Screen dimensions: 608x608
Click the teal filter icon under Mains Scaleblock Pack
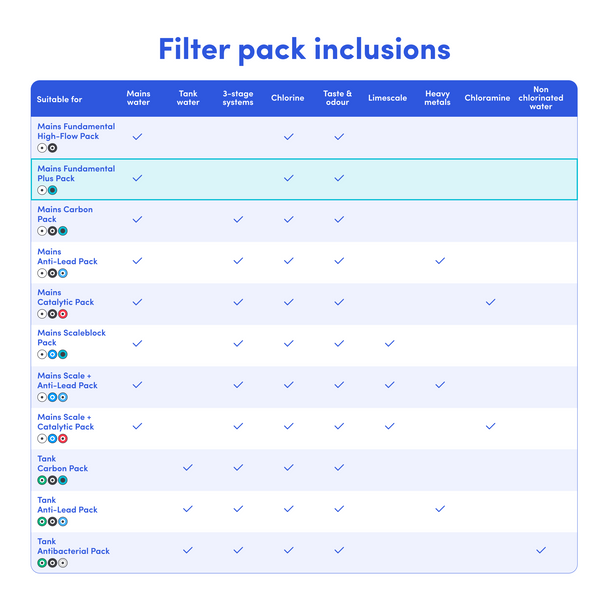tap(63, 354)
